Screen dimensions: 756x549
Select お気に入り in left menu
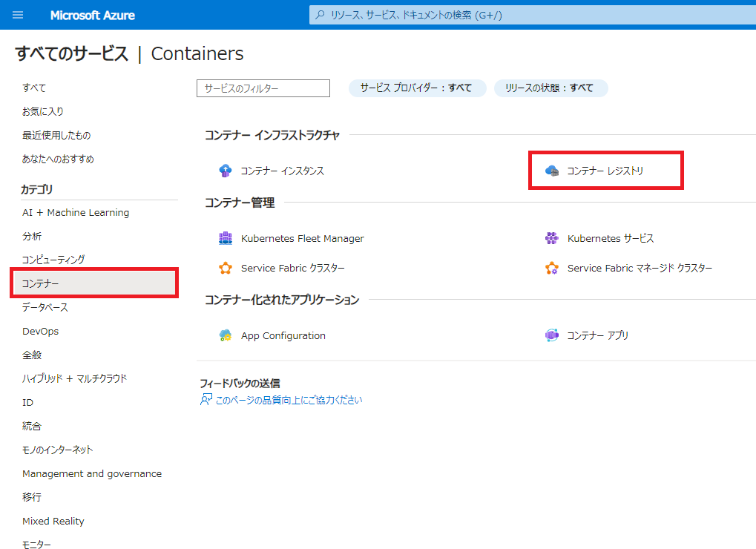pos(42,111)
